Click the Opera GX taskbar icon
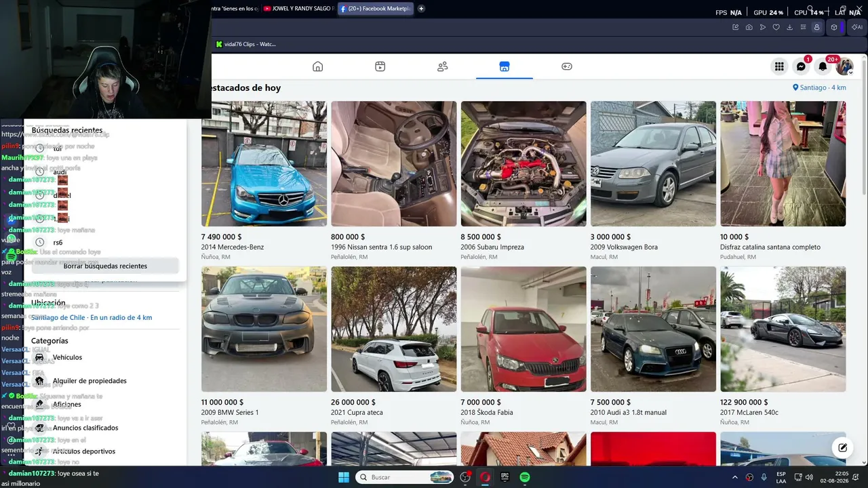868x488 pixels. tap(486, 477)
